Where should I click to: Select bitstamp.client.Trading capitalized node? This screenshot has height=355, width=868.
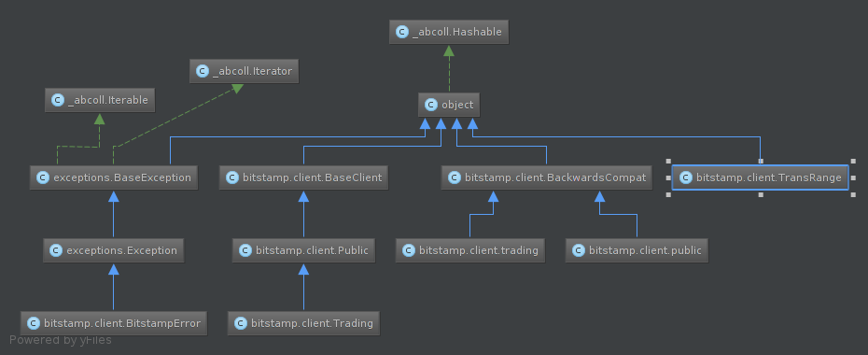click(x=304, y=323)
